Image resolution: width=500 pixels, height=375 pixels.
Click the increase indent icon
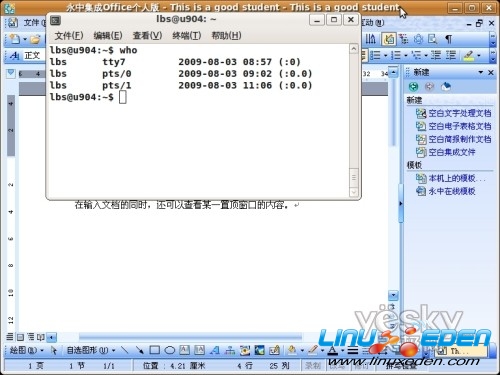pos(451,55)
